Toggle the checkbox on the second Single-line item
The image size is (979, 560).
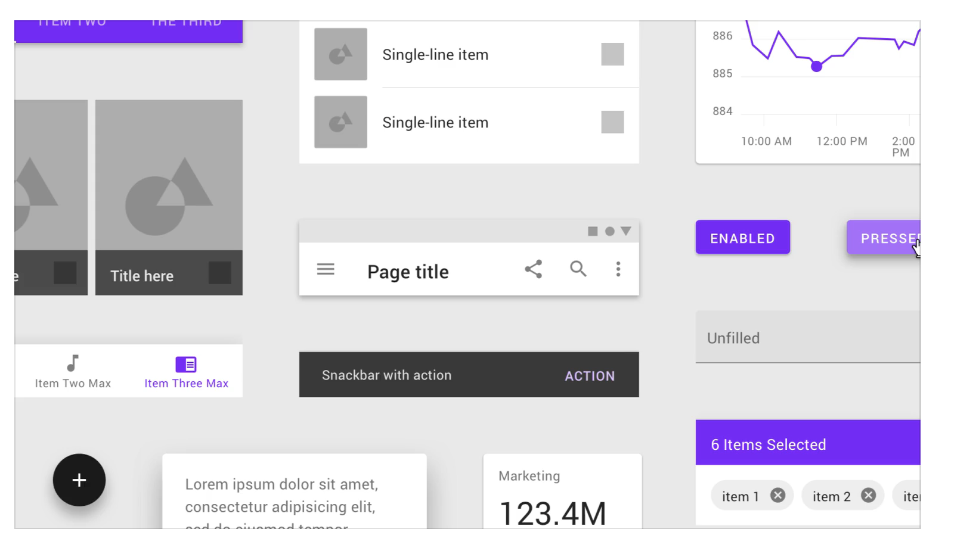pyautogui.click(x=612, y=122)
